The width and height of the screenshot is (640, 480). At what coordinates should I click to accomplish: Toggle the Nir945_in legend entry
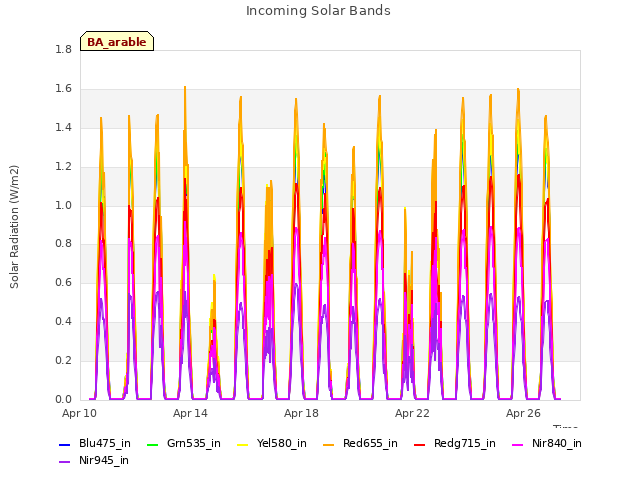pos(94,461)
